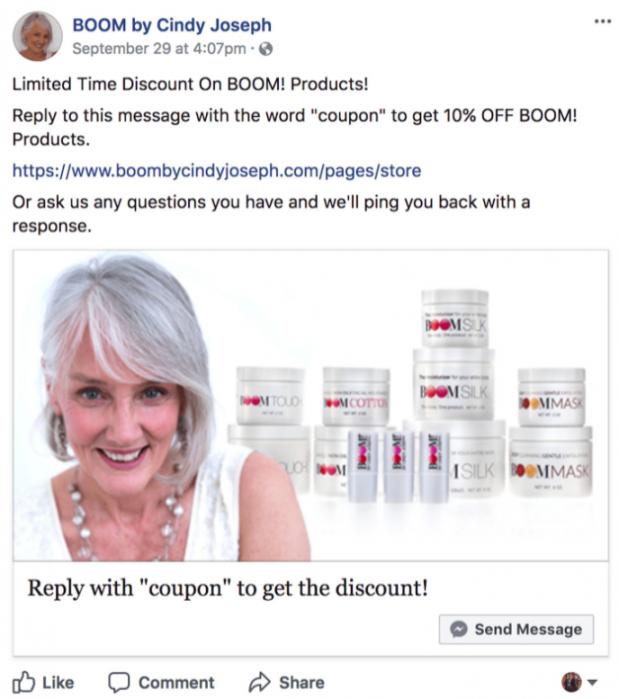This screenshot has width=619, height=699.
Task: Expand the comment-as identity dropdown arrow
Action: tap(592, 683)
